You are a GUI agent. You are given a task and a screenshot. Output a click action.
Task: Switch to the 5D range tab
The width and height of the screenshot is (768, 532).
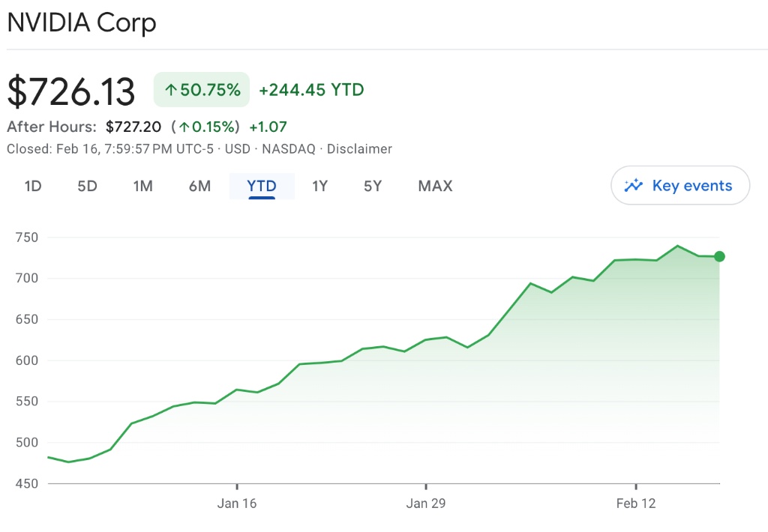click(88, 186)
